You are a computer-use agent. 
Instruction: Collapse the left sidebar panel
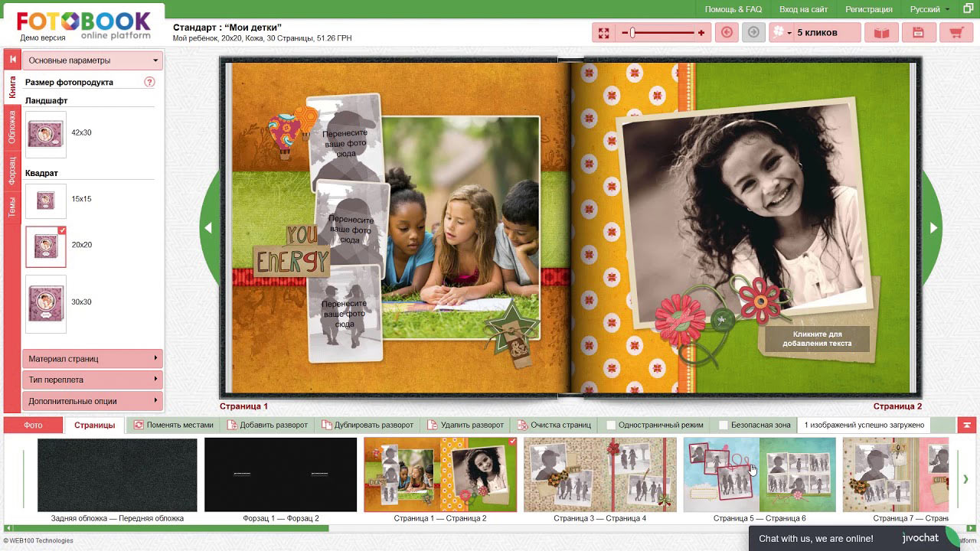point(12,60)
